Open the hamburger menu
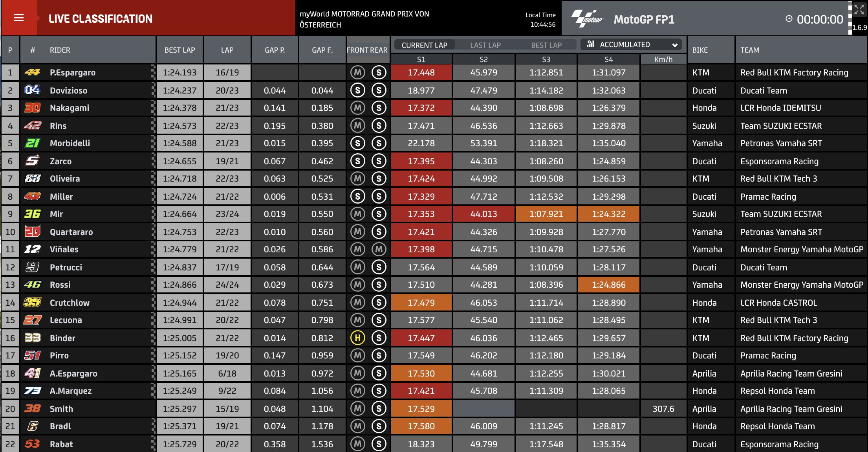The width and height of the screenshot is (868, 452). tap(19, 18)
